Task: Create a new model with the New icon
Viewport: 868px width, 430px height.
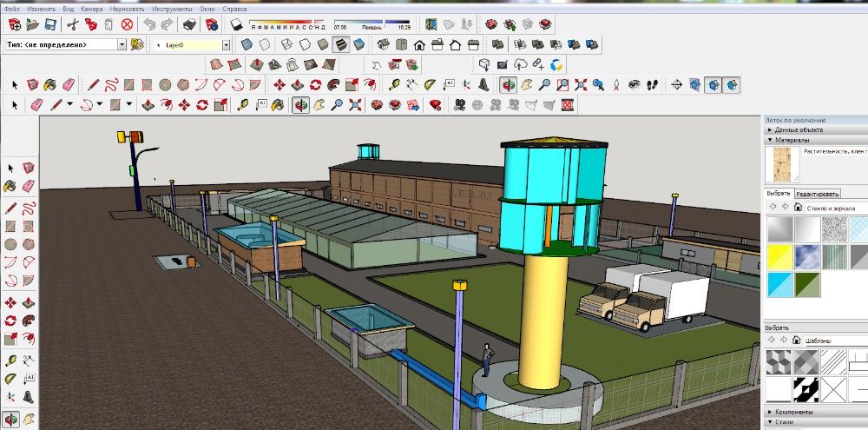Action: point(15,24)
